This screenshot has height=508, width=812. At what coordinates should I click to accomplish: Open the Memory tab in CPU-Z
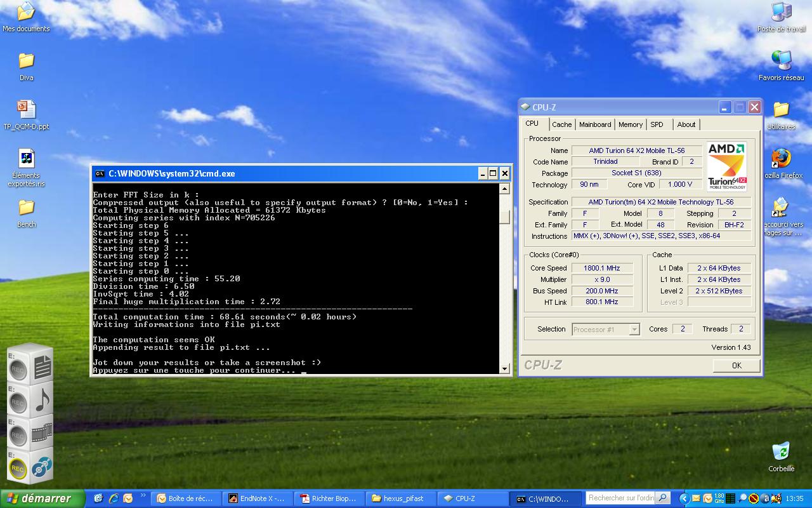pyautogui.click(x=631, y=124)
